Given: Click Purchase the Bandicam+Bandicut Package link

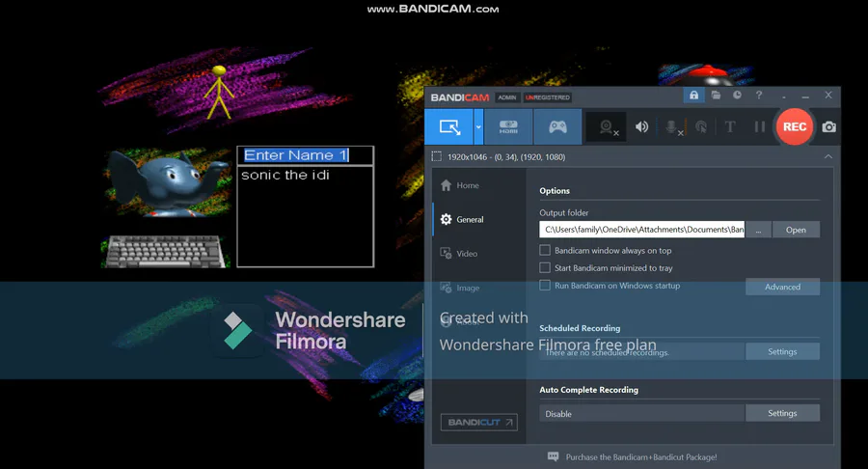Looking at the screenshot, I should (x=641, y=456).
